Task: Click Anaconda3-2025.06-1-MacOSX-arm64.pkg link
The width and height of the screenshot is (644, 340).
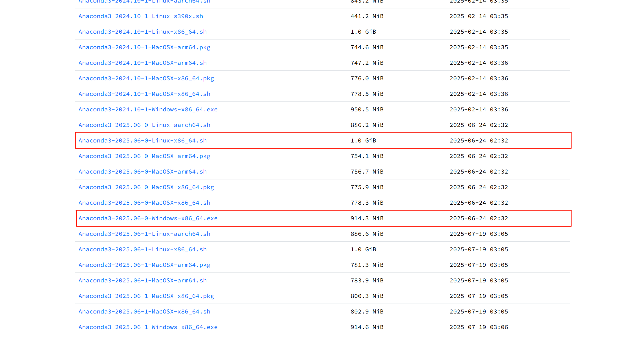Action: (x=144, y=265)
